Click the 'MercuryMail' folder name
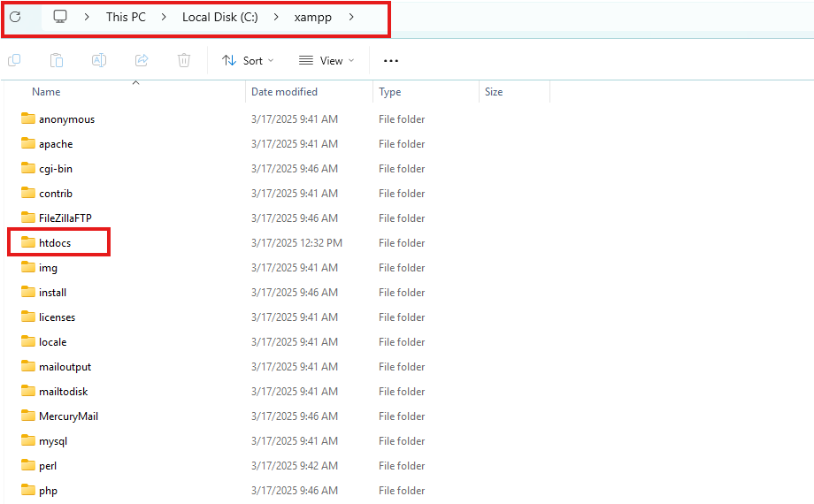The width and height of the screenshot is (814, 504). tap(68, 416)
